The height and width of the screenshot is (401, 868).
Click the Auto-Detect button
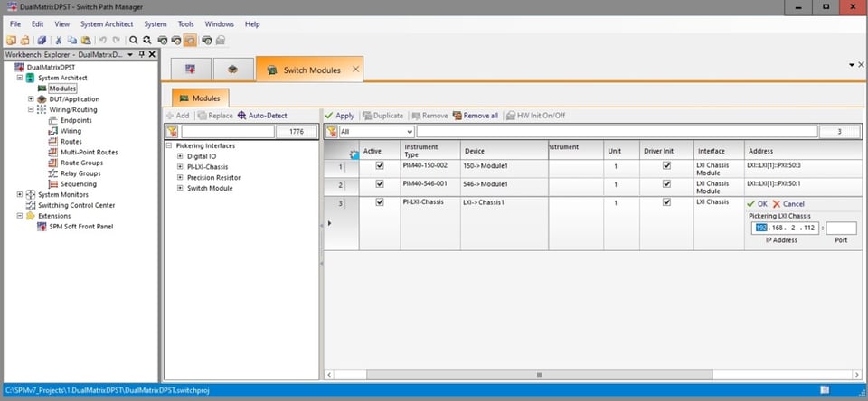(262, 116)
